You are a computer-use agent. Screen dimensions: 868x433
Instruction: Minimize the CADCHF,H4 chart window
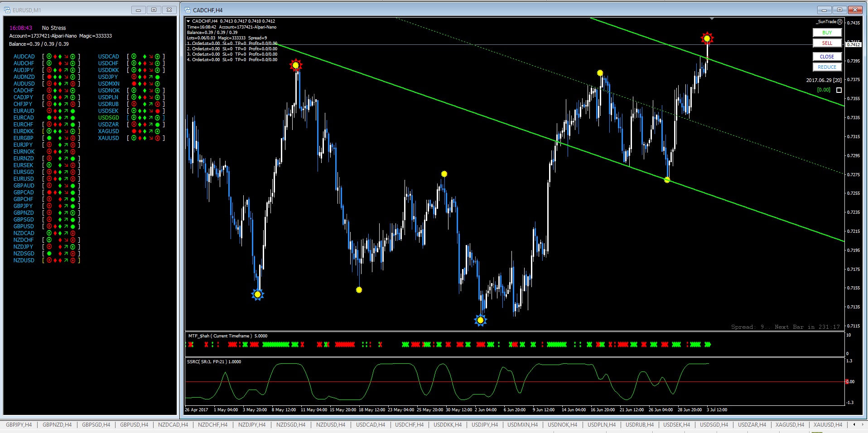point(824,10)
